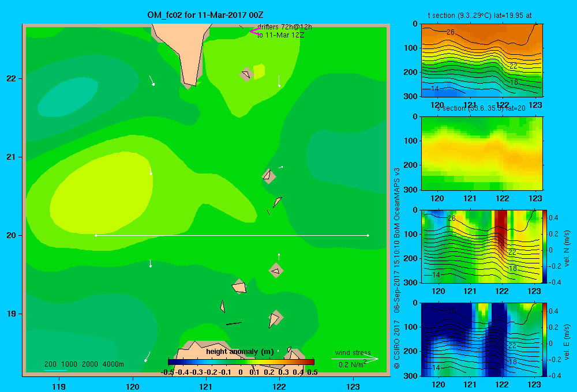Viewport: 577px width, 392px height.
Task: Open the temperature section panel
Action: pyautogui.click(x=482, y=61)
